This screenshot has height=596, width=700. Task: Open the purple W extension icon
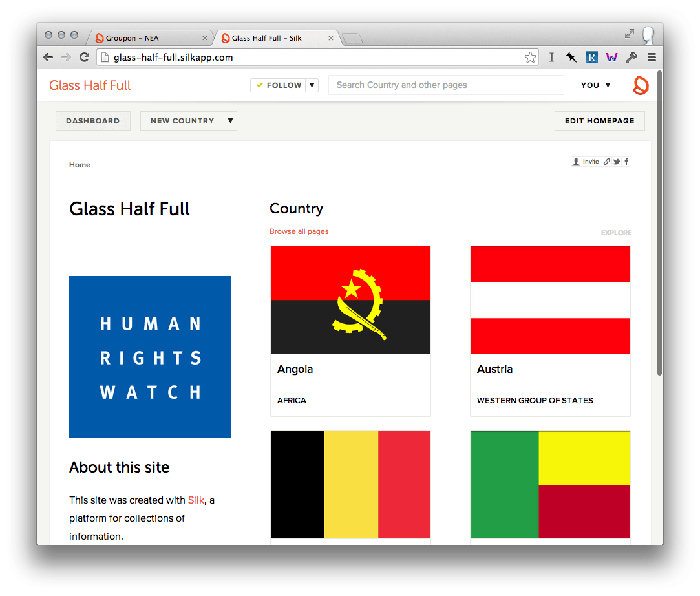(611, 57)
